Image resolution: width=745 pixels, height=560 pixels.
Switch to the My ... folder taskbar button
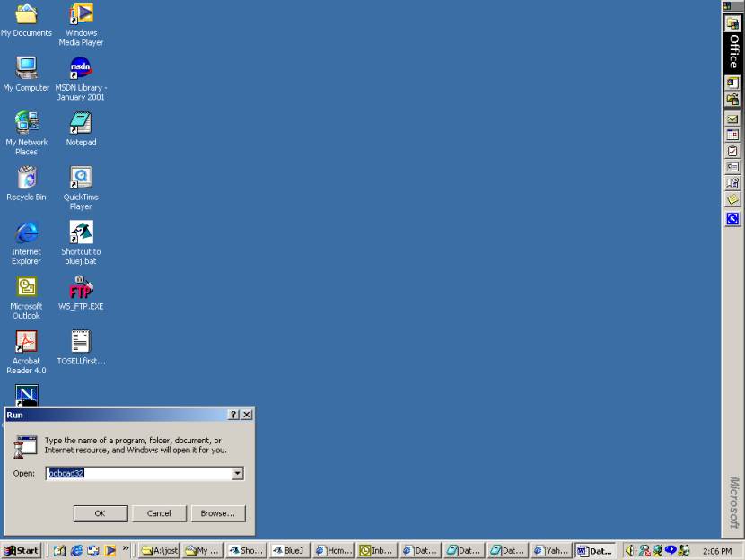click(x=202, y=550)
